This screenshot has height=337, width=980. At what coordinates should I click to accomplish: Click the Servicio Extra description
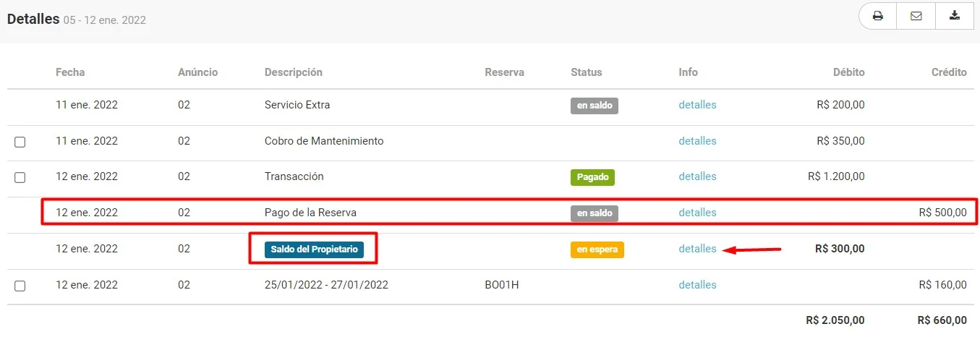click(297, 105)
